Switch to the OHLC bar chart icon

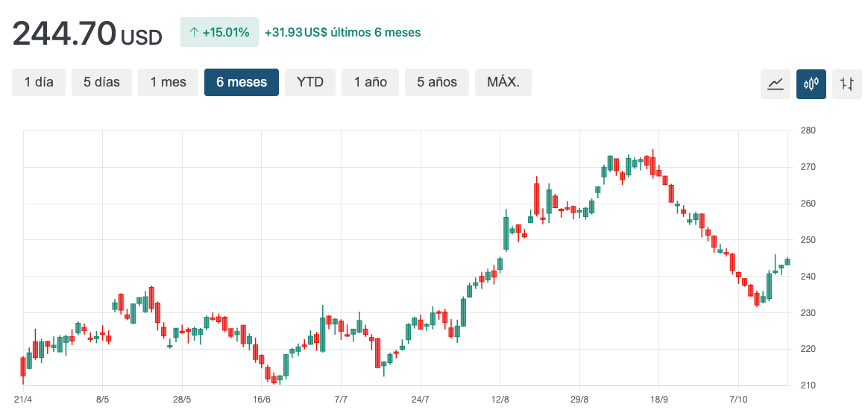[846, 84]
